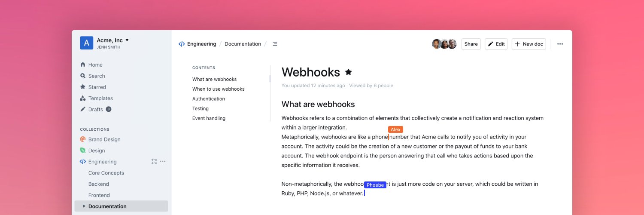The width and height of the screenshot is (644, 215).
Task: Click the Acme blue 'A' workspace logo
Action: tap(87, 43)
